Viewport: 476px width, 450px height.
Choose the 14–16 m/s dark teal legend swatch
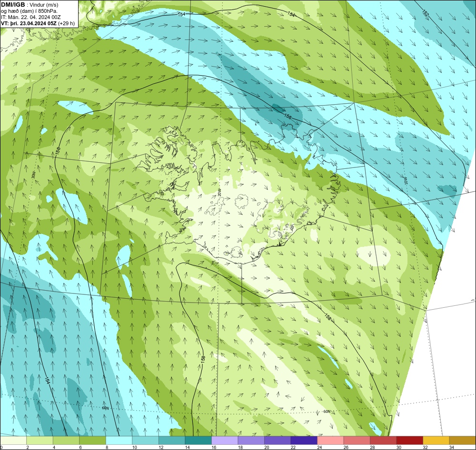(x=198, y=440)
